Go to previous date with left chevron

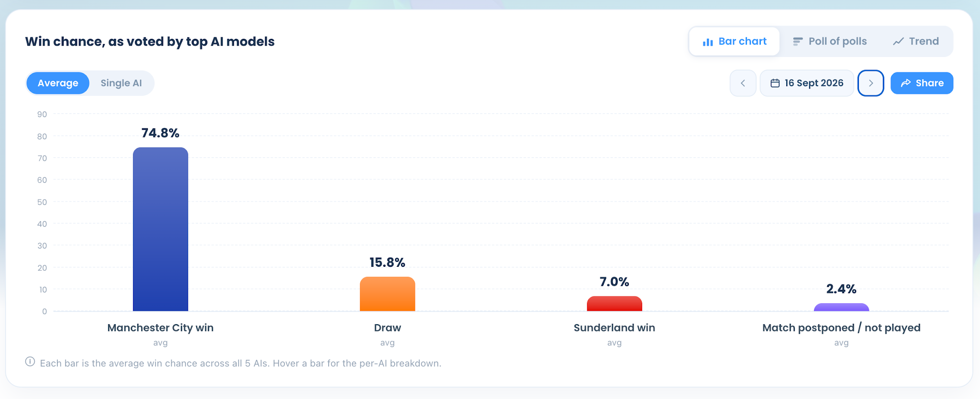(x=743, y=83)
